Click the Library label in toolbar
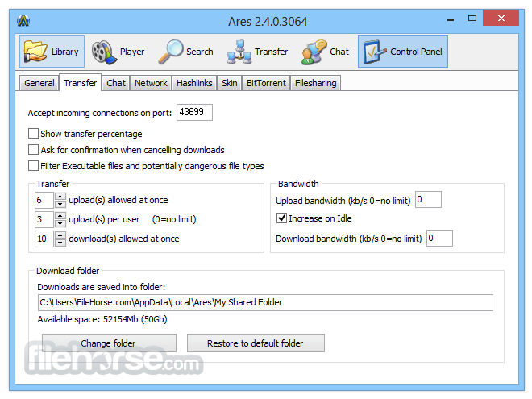 (x=64, y=52)
